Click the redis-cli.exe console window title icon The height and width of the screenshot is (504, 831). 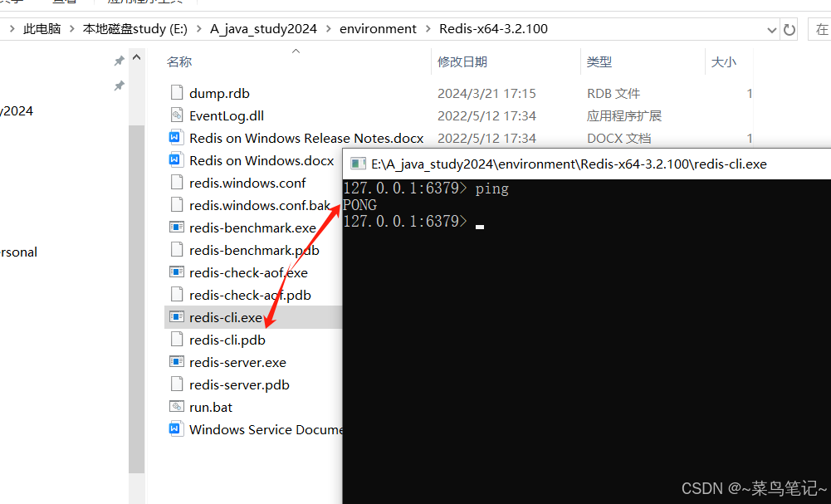coord(358,164)
